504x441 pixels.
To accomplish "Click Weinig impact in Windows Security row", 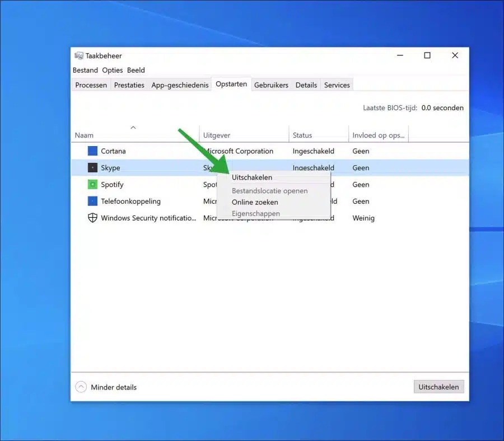I will (363, 218).
